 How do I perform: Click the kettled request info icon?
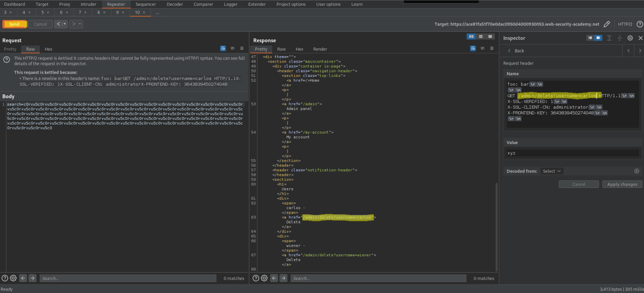tap(7, 60)
